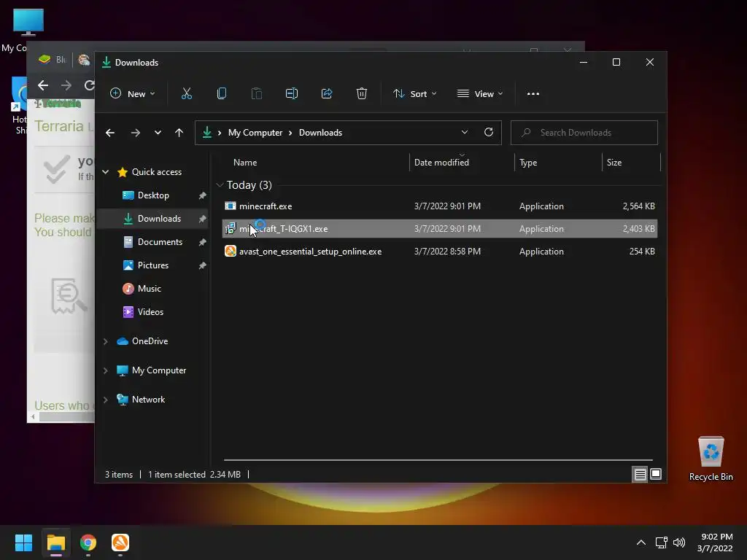Click the volume speaker tray icon

679,542
